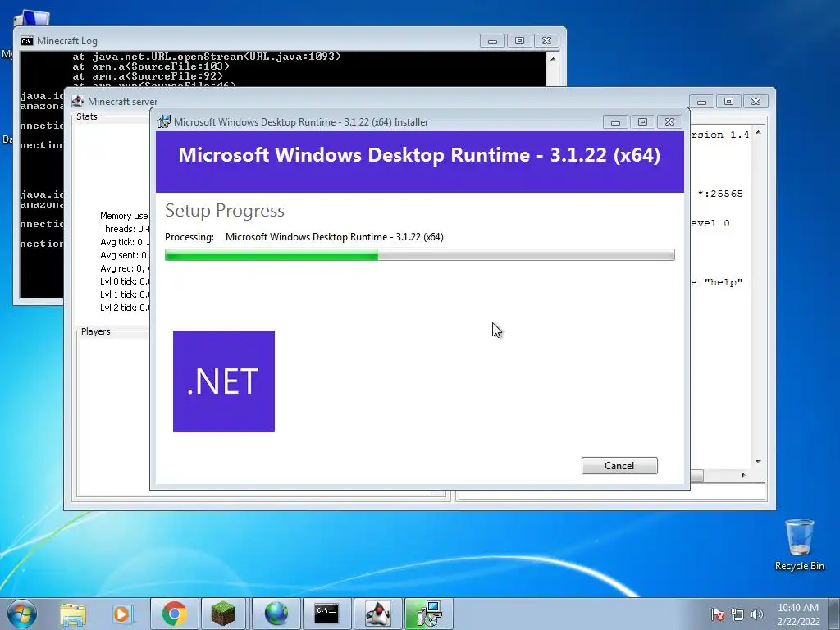Click Minecraft server horizontal scroll-right arrow
Screen dimensions: 840x630
tap(743, 475)
